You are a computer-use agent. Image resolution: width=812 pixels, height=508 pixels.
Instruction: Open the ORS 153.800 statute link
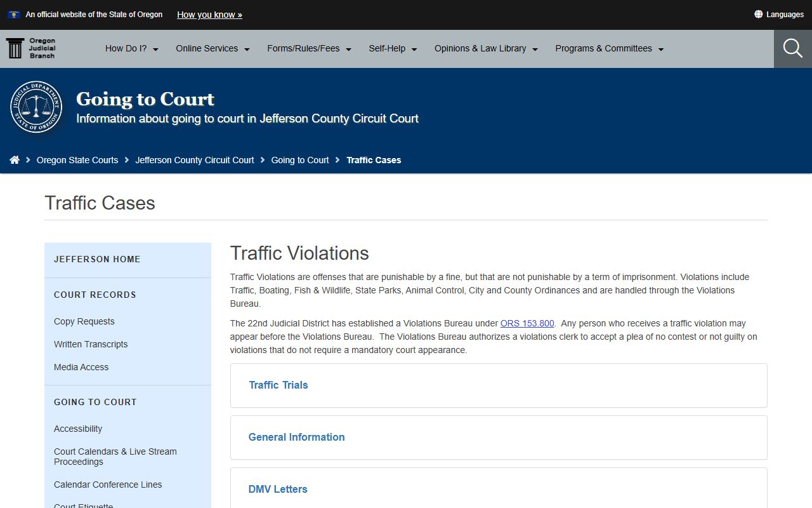click(x=527, y=323)
